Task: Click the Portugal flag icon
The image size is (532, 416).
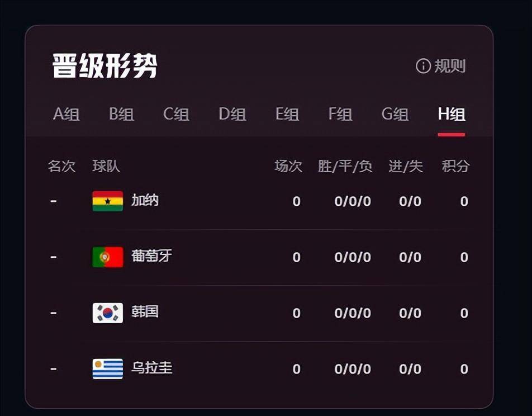Action: tap(107, 257)
